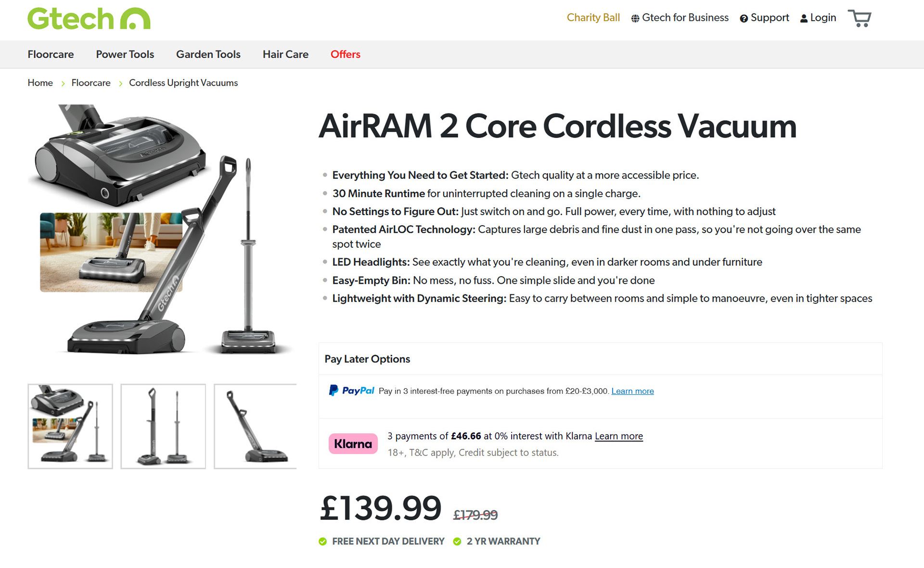Click the PayPal logo
Image resolution: width=924 pixels, height=568 pixels.
[x=351, y=391]
